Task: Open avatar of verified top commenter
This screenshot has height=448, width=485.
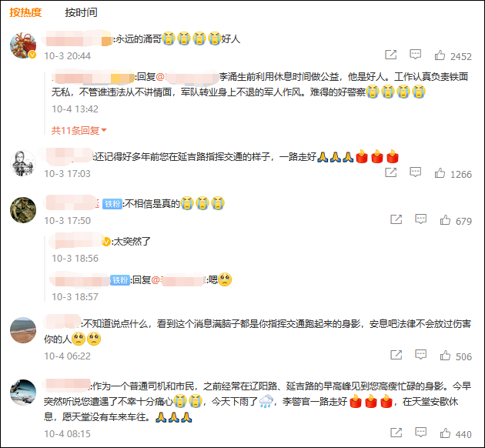Action: coord(23,45)
